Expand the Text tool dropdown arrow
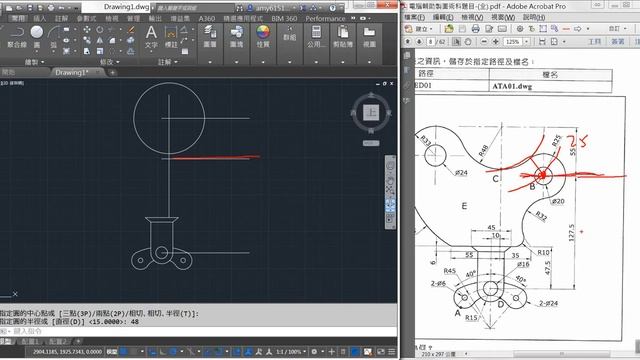 tap(151, 52)
